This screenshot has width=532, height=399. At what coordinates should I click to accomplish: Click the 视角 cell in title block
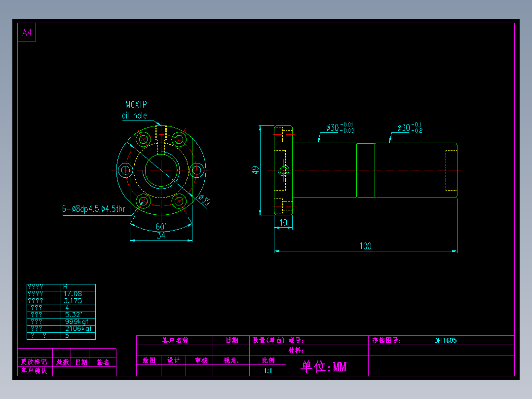(231, 360)
